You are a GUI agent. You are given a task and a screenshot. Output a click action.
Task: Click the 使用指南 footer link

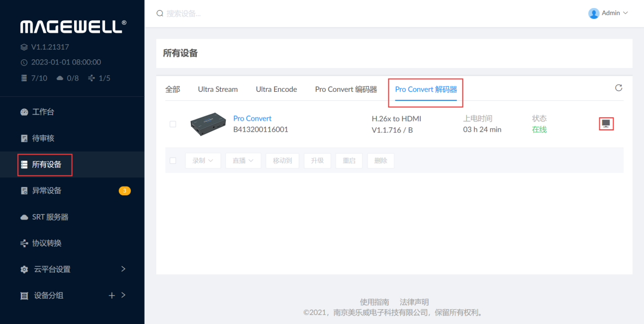(375, 302)
